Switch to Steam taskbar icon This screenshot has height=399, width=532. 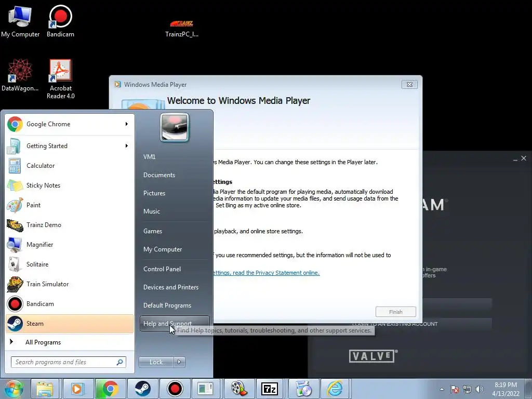point(142,389)
